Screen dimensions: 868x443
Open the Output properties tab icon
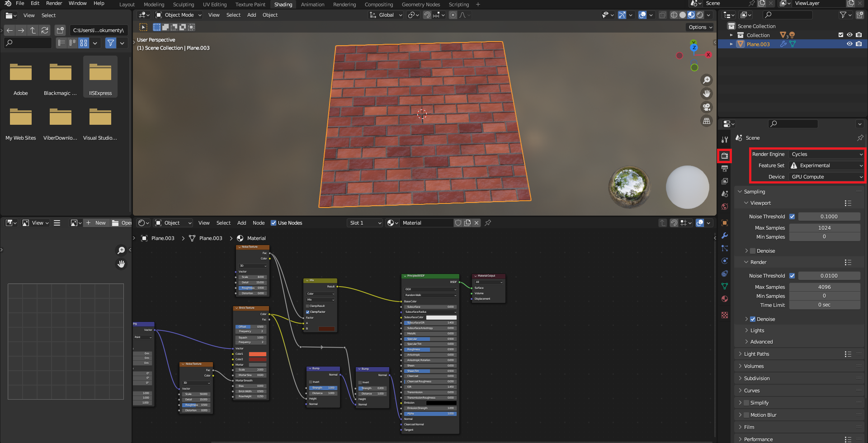(x=725, y=169)
